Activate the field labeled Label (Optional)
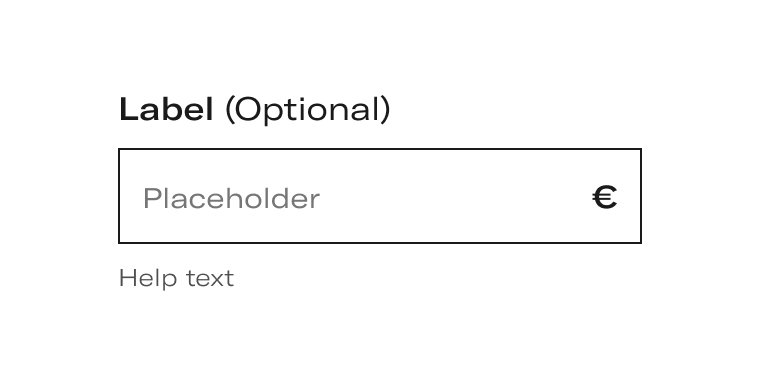The width and height of the screenshot is (762, 368). click(380, 196)
